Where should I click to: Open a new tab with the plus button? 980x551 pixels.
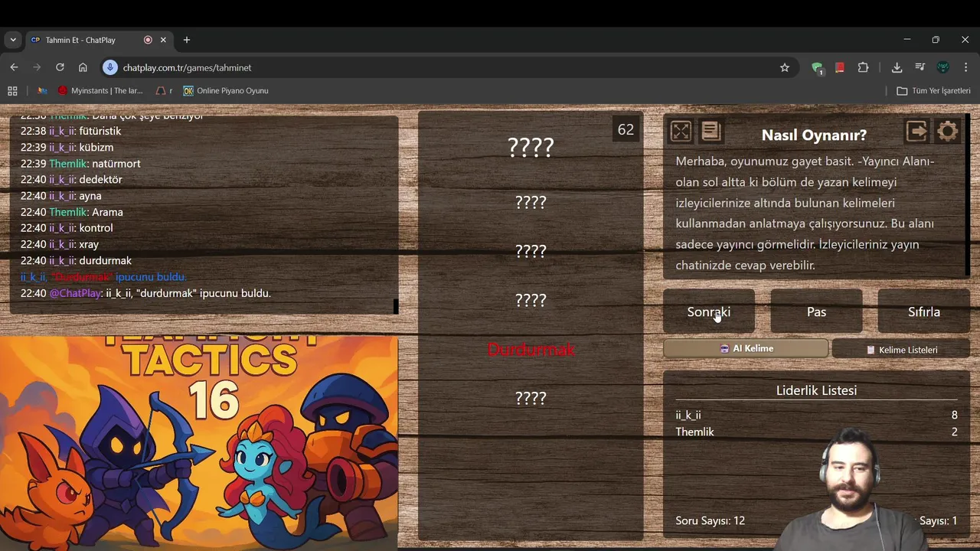pos(187,40)
